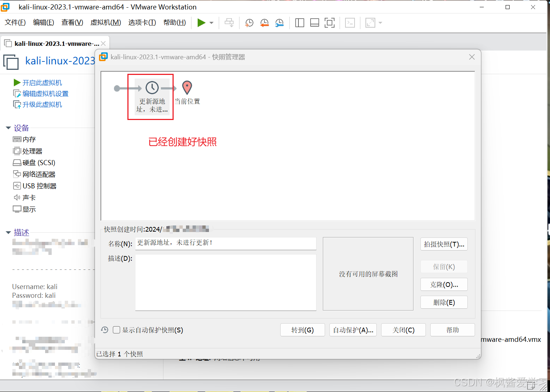Open the 帮助(H) menu
The height and width of the screenshot is (392, 550).
coord(175,23)
